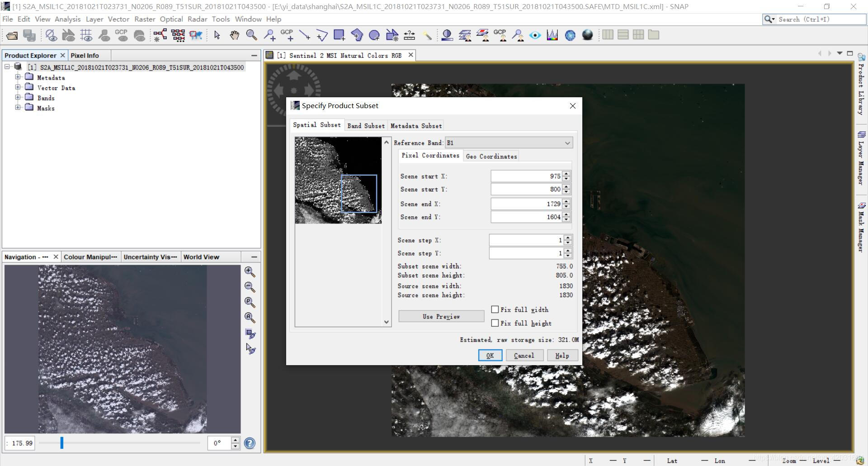Click the Use Preview button
The width and height of the screenshot is (868, 466).
tap(441, 317)
